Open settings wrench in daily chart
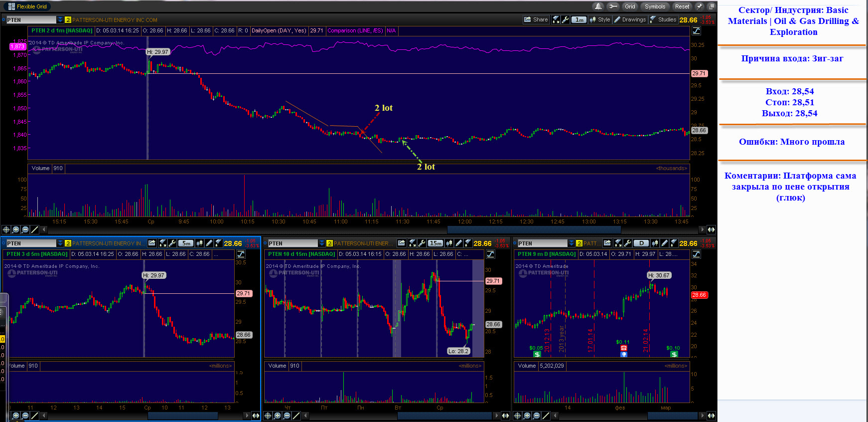Viewport: 868px width, 422px height. (627, 243)
